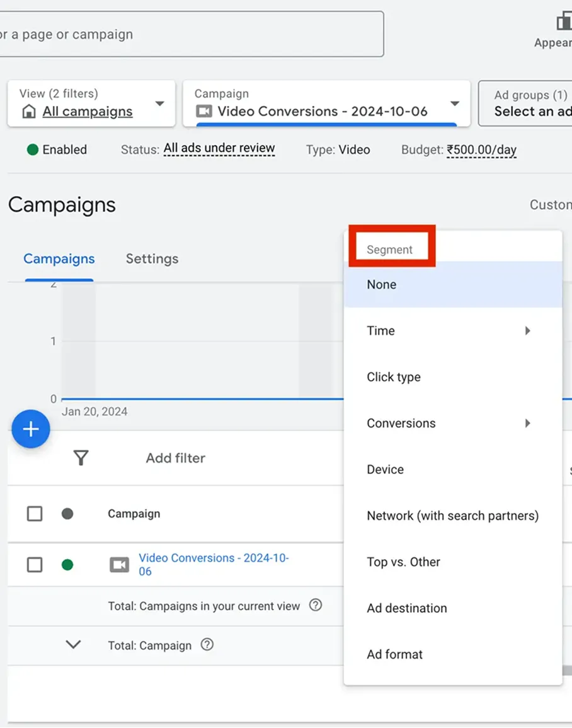
Task: Select None in the Segment menu
Action: (x=453, y=284)
